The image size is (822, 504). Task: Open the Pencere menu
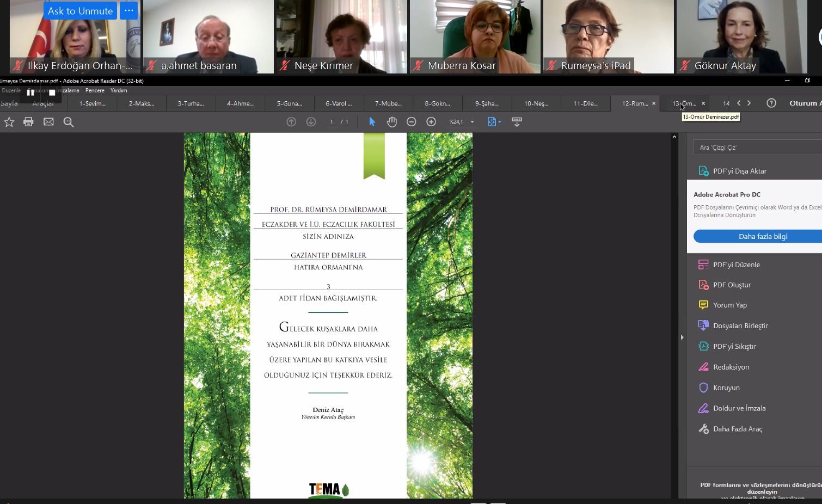tap(95, 90)
